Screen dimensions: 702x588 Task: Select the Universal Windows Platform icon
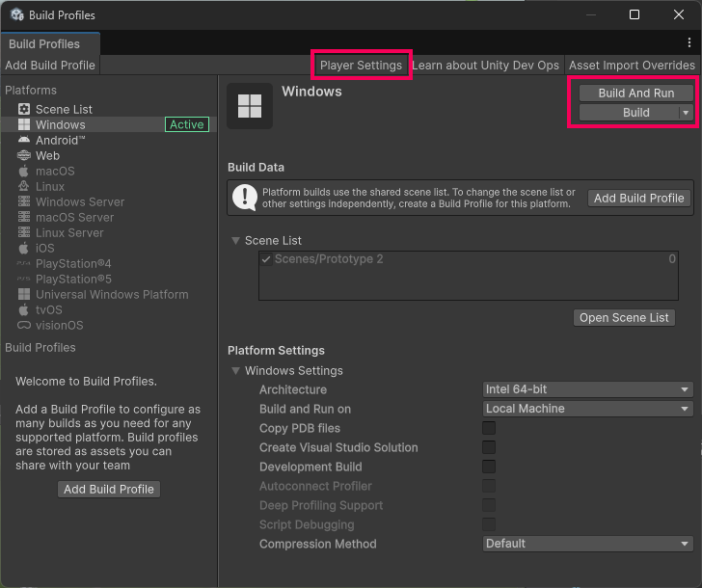24,295
